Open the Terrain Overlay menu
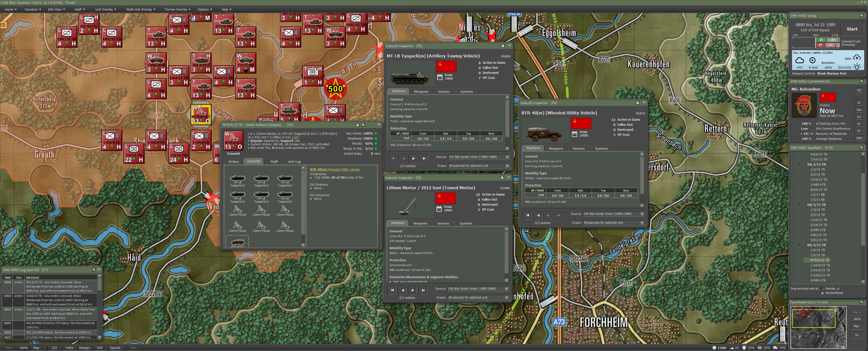The image size is (868, 351). [177, 9]
